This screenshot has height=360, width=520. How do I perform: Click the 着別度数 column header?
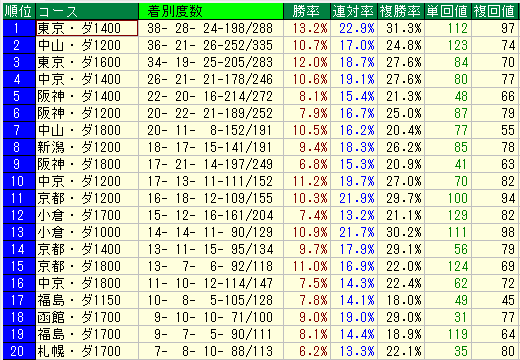click(211, 11)
